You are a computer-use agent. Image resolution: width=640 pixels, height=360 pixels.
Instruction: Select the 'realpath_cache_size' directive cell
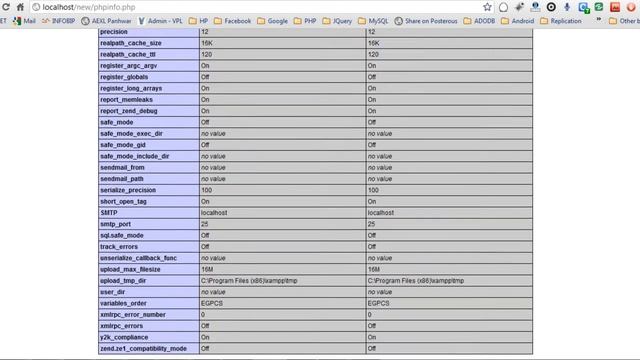coord(149,43)
